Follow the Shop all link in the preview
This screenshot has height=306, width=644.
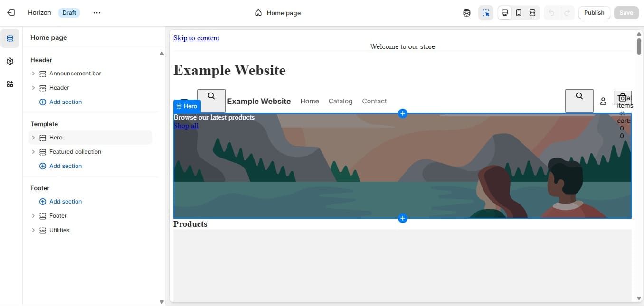[186, 126]
